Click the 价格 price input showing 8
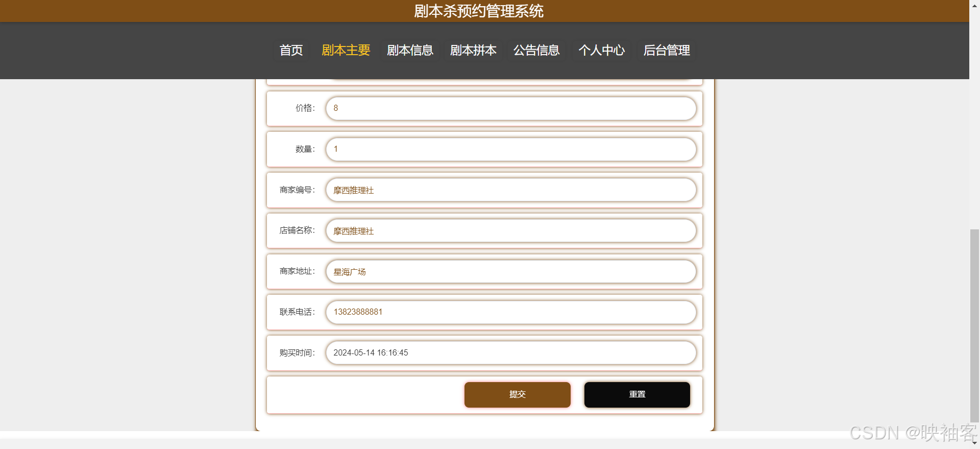The height and width of the screenshot is (449, 980). click(x=511, y=108)
